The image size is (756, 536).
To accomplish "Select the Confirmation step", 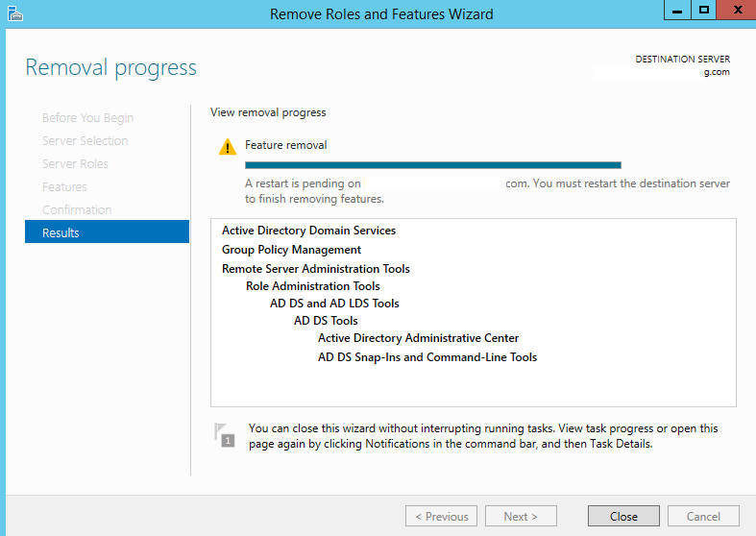I will click(x=77, y=210).
